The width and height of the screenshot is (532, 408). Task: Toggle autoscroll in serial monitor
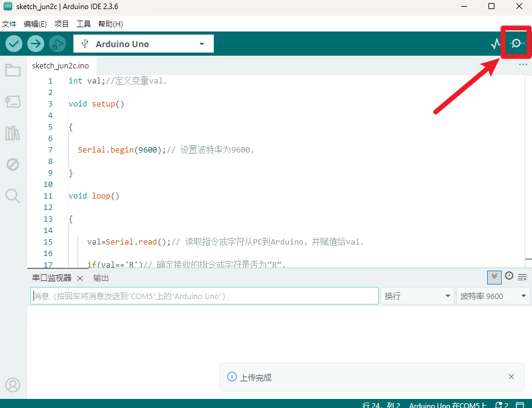[494, 277]
